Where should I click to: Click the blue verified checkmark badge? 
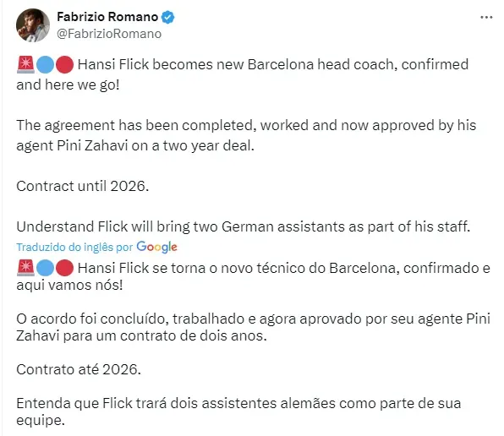click(167, 17)
